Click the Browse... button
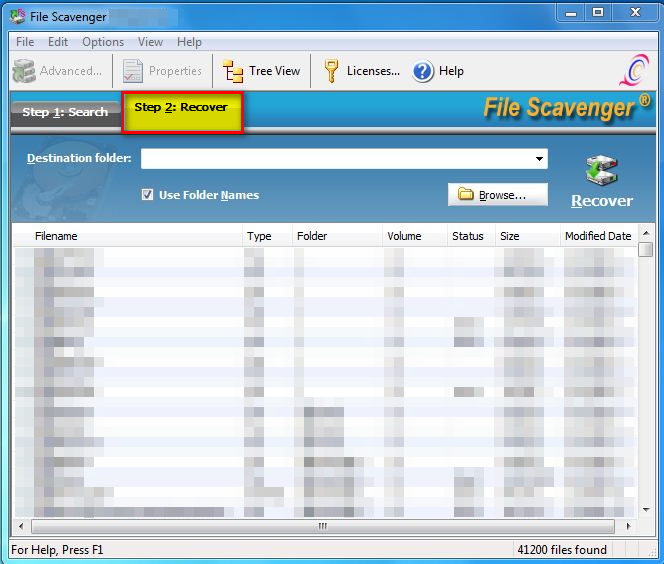The image size is (664, 564). [498, 195]
